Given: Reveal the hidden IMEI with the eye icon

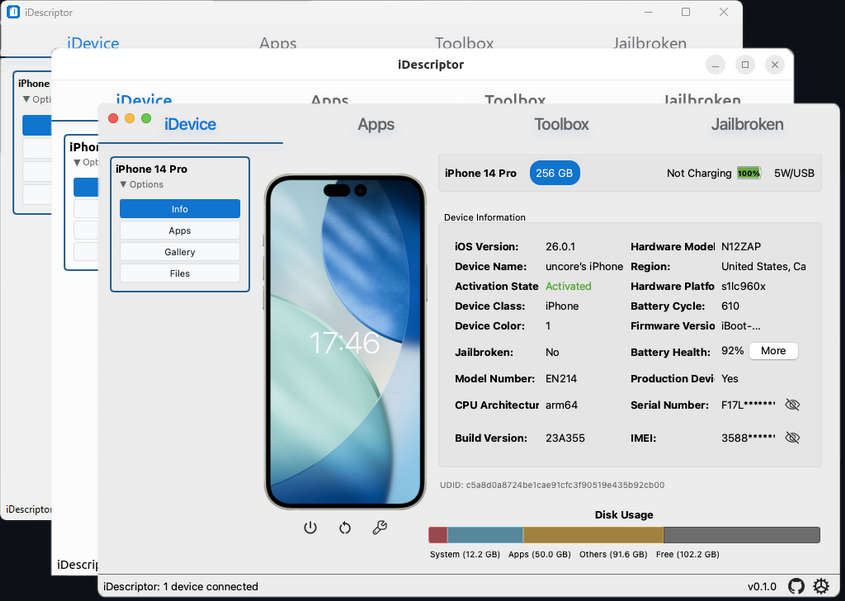Looking at the screenshot, I should (x=792, y=438).
